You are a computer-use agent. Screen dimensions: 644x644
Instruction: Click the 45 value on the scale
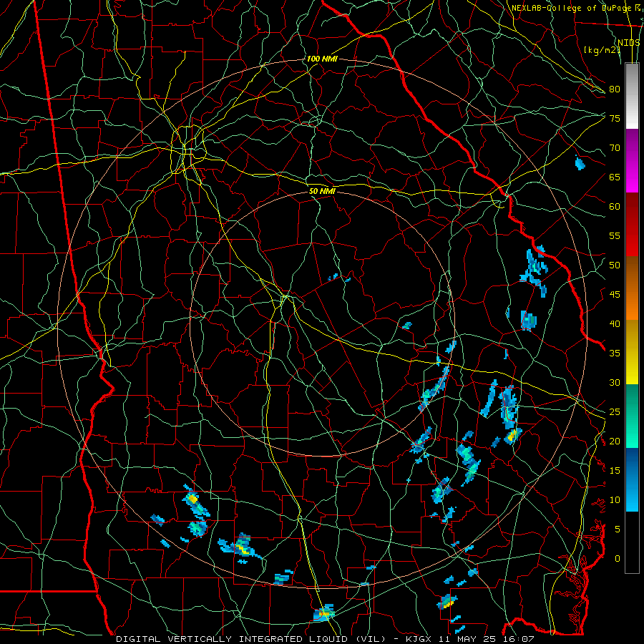click(615, 295)
